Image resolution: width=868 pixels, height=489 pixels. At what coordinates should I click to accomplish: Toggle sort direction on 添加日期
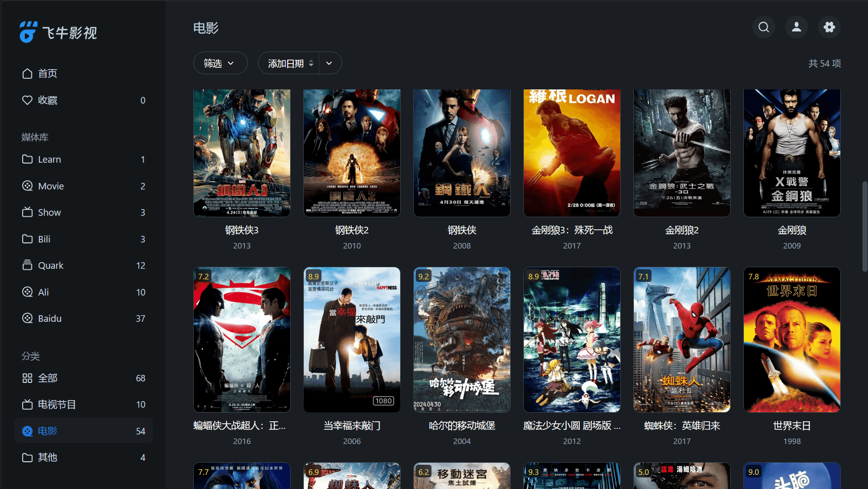(311, 64)
